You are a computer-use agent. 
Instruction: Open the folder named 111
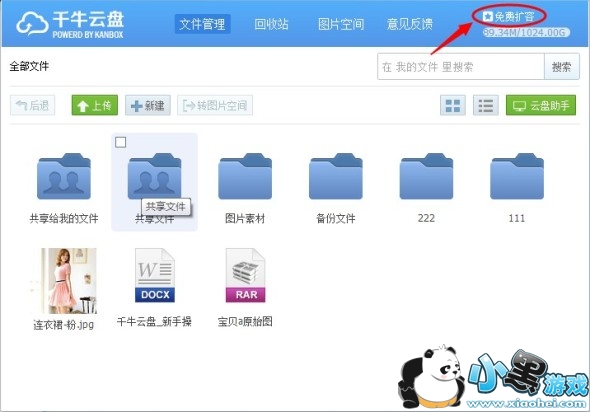click(517, 176)
